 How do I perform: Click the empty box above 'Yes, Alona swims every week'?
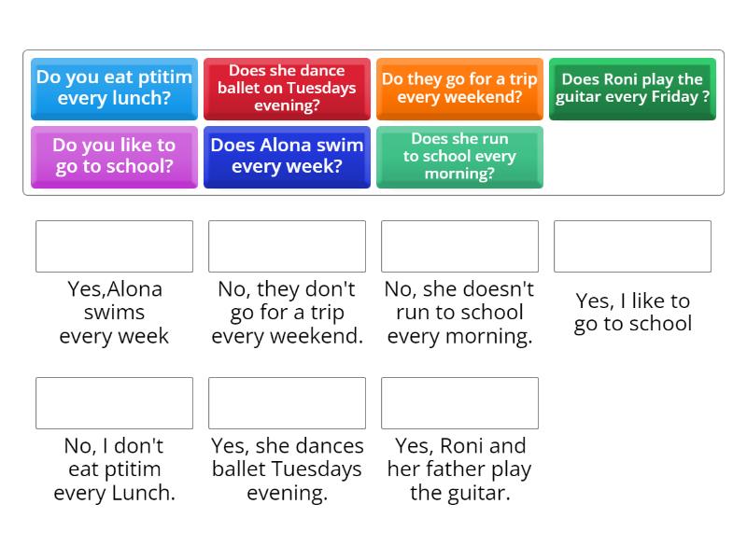[114, 245]
